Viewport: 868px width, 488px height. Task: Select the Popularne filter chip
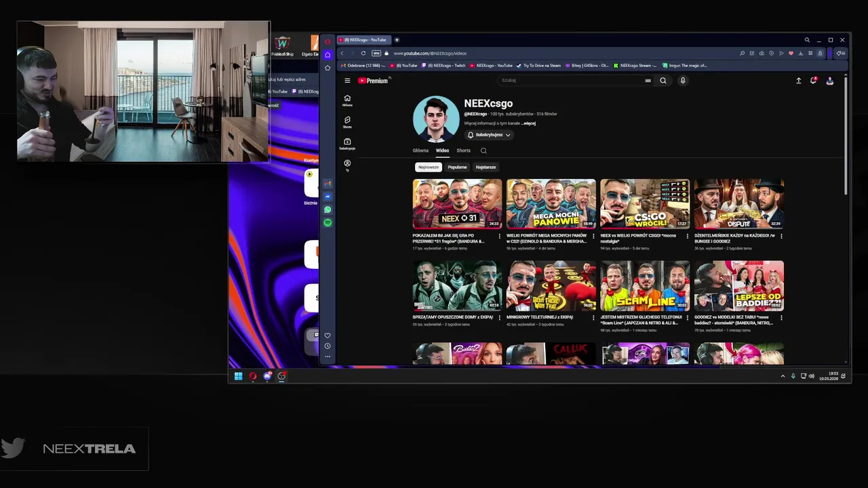tap(457, 167)
